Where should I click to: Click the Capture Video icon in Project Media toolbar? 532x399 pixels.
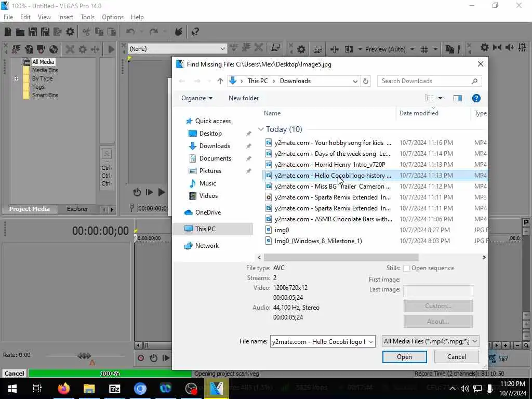41,49
